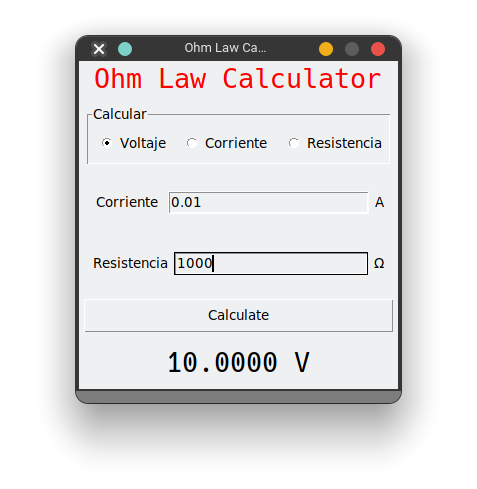The height and width of the screenshot is (489, 477).
Task: Click the Calcular group box label
Action: tap(120, 114)
